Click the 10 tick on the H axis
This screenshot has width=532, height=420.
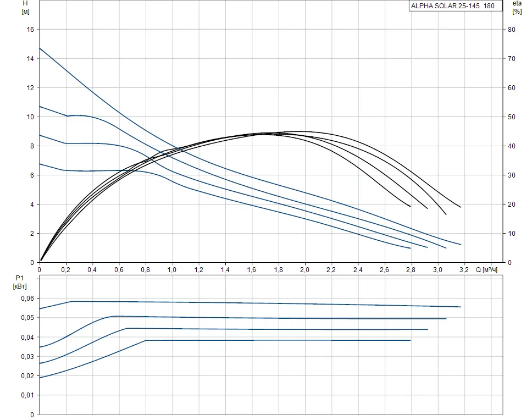30,117
